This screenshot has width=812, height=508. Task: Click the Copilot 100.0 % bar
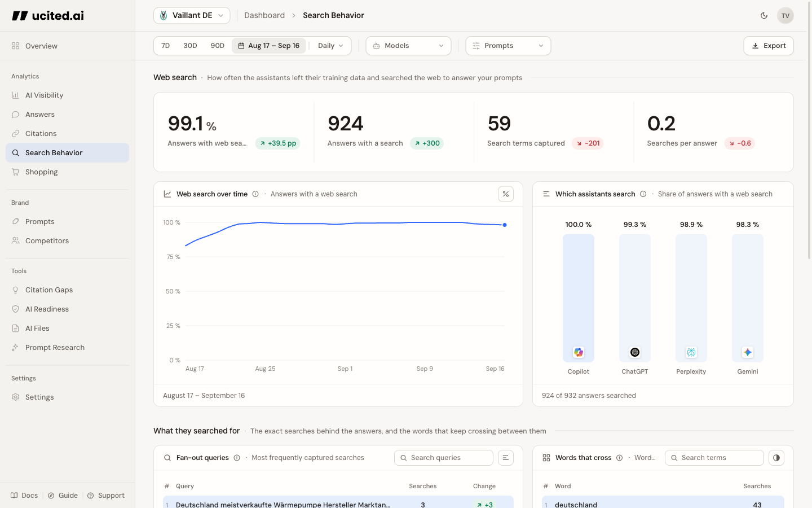(x=579, y=298)
